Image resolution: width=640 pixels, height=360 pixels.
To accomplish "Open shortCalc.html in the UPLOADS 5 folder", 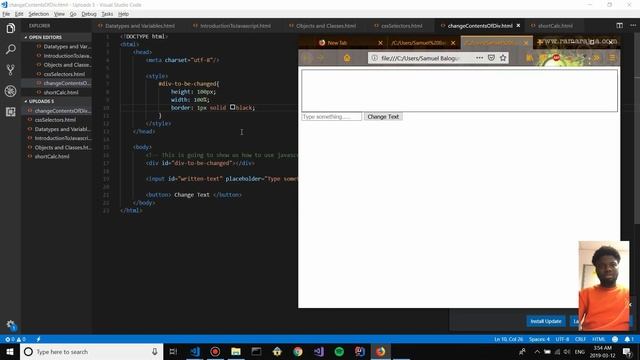I will click(x=52, y=156).
